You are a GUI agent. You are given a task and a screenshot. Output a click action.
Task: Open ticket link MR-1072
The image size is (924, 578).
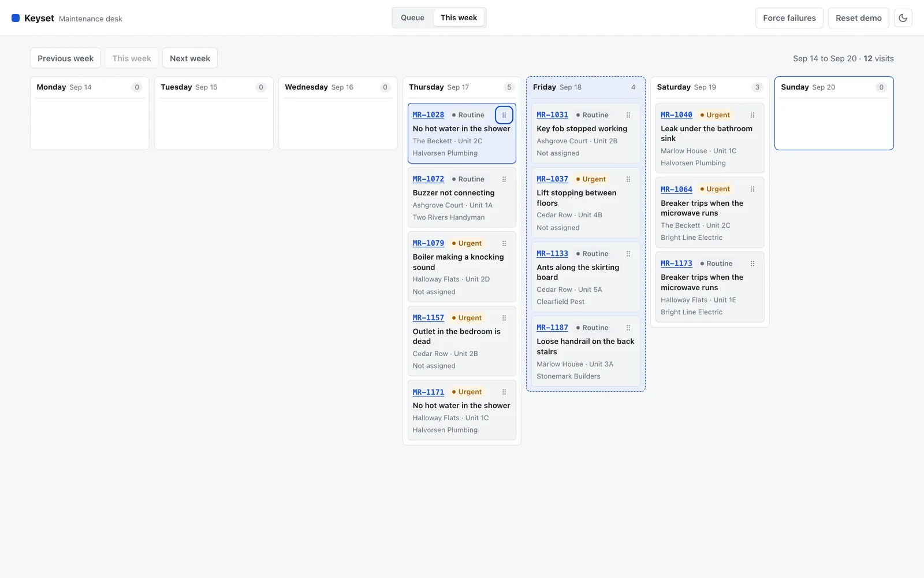[x=428, y=179]
